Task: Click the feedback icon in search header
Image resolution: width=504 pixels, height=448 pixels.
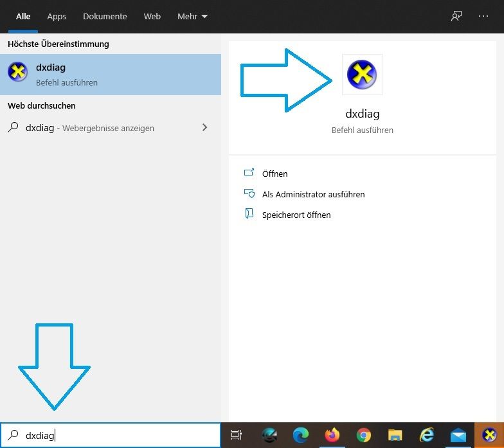Action: [x=456, y=16]
